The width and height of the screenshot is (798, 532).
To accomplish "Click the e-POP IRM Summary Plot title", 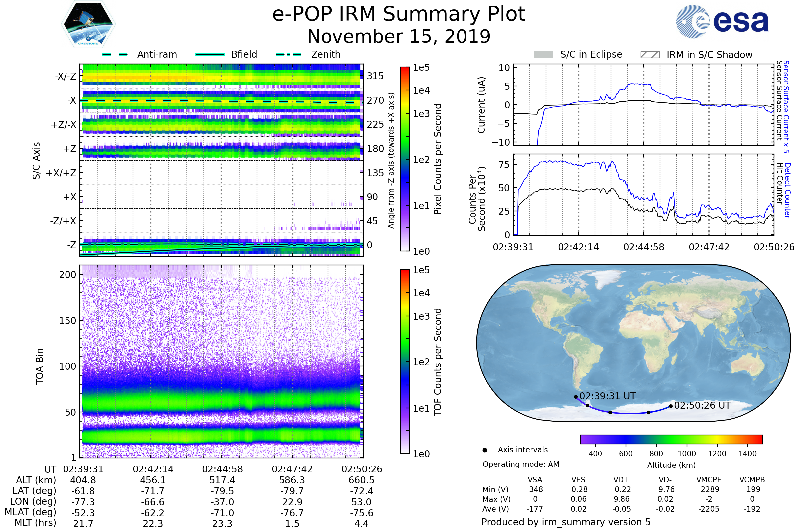I will [399, 14].
